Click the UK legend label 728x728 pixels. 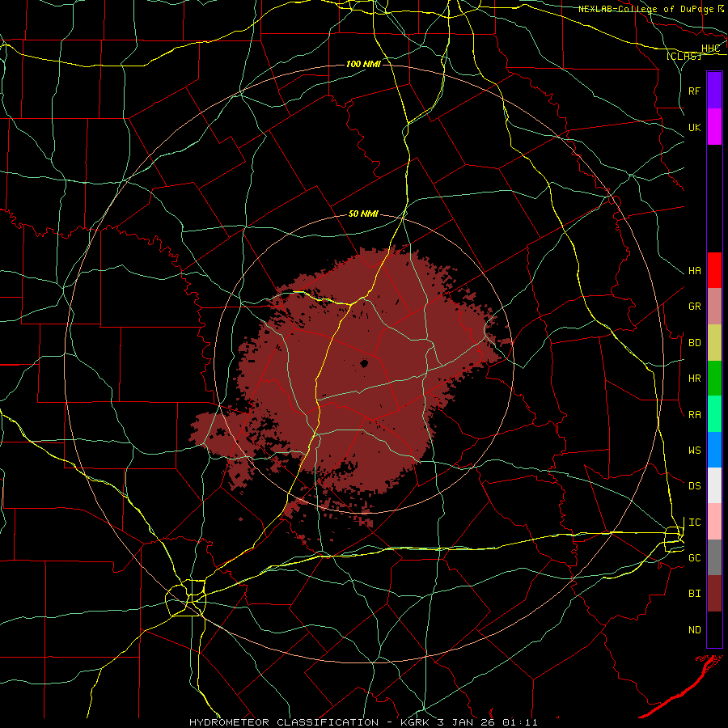pos(694,127)
